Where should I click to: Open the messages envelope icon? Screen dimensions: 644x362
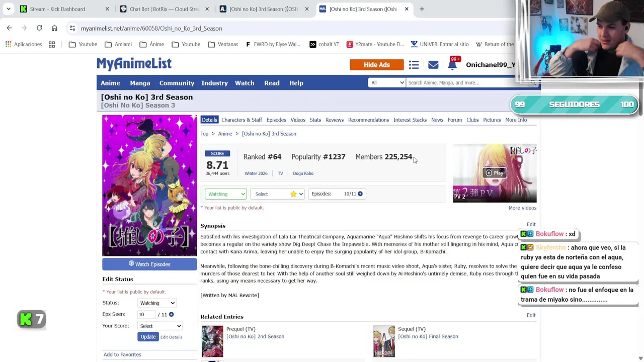(x=433, y=65)
